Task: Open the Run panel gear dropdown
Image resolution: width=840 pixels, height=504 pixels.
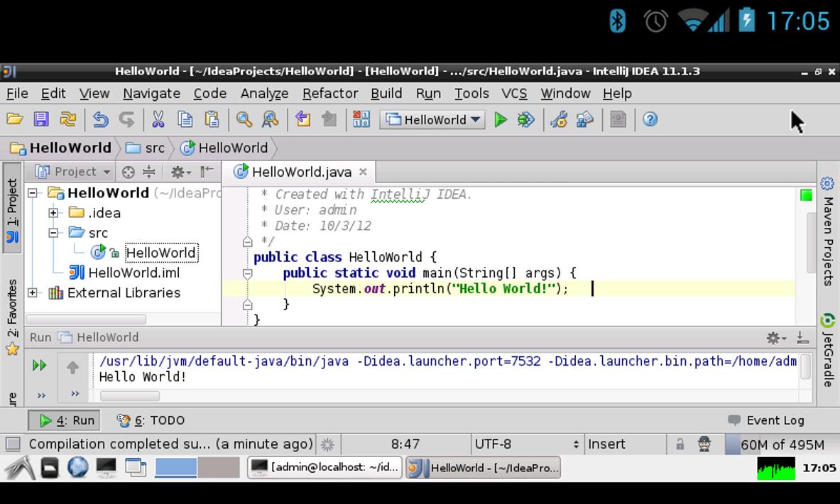Action: (775, 338)
